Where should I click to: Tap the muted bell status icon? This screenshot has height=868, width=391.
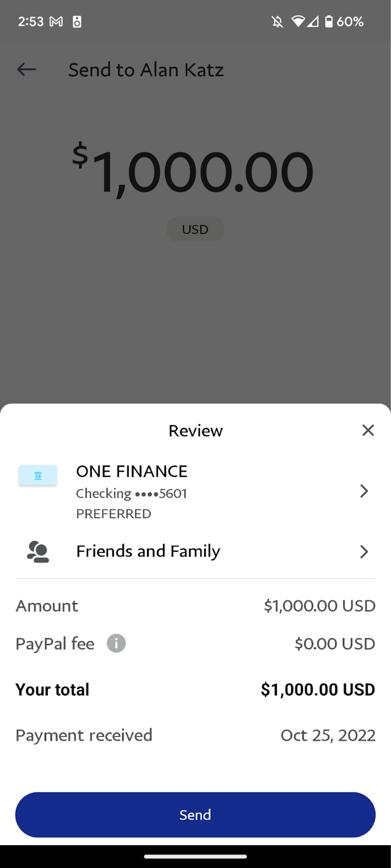[278, 22]
